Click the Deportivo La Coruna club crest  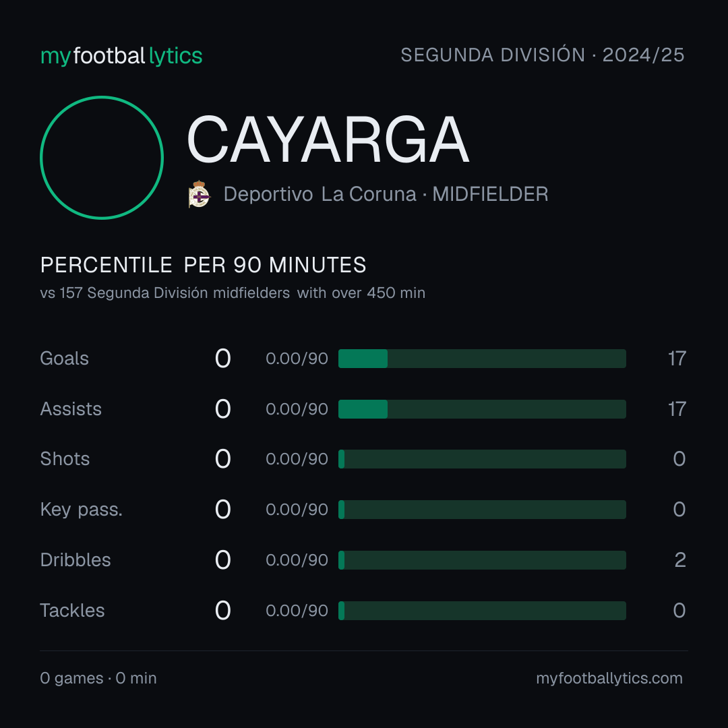tap(199, 194)
